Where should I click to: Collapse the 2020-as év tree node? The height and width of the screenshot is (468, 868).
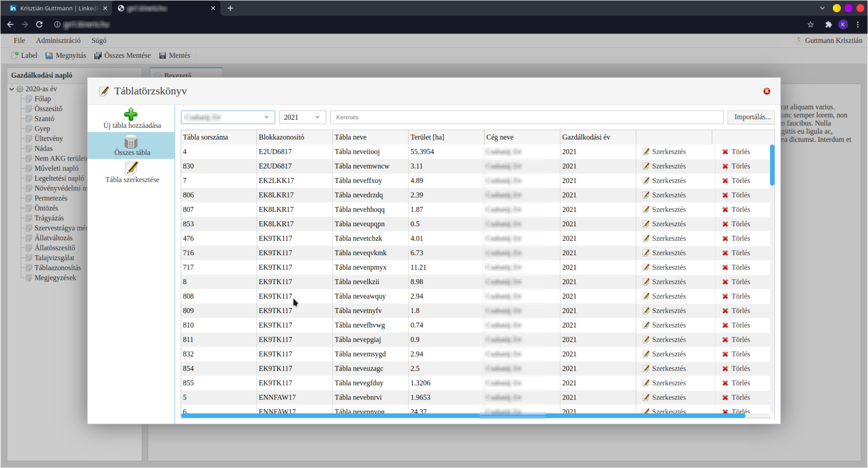(12, 89)
